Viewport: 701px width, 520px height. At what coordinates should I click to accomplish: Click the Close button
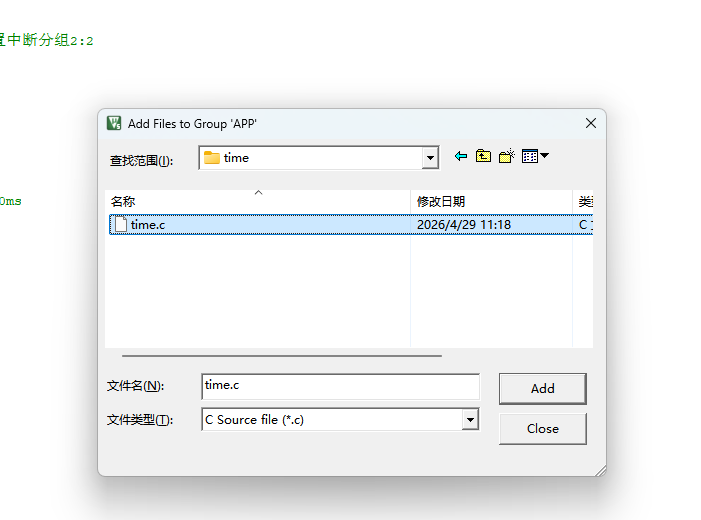pyautogui.click(x=543, y=428)
